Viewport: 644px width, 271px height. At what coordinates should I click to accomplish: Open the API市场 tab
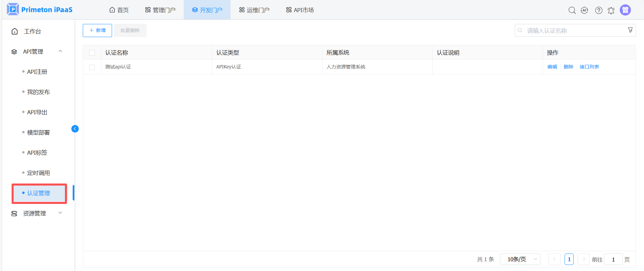tap(300, 10)
